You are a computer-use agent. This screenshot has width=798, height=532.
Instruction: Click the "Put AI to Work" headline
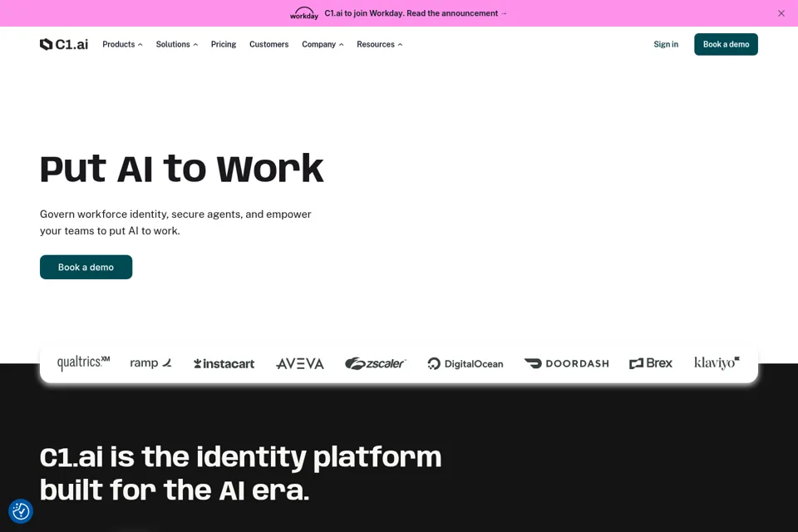point(182,168)
